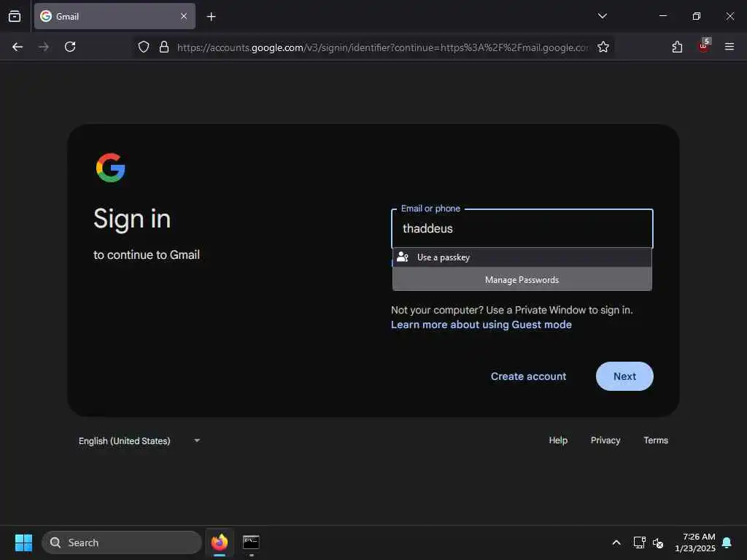Viewport: 747px width, 560px height.
Task: Open tracking protection shield icon
Action: coord(144,47)
